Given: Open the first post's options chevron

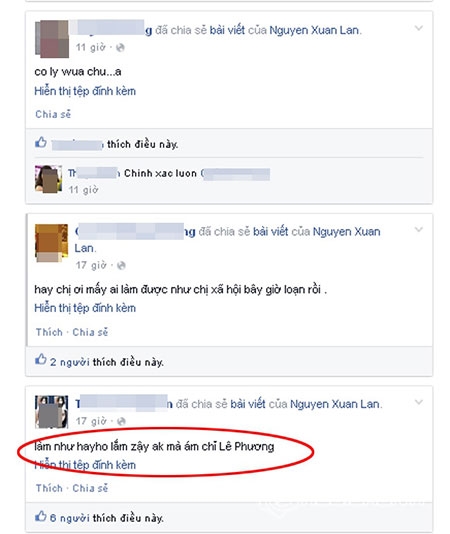Looking at the screenshot, I should click(x=419, y=28).
